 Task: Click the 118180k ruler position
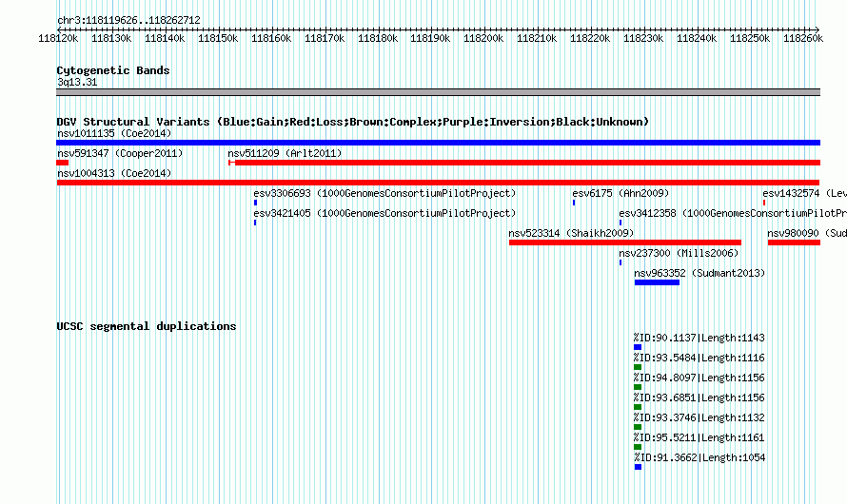[x=378, y=38]
